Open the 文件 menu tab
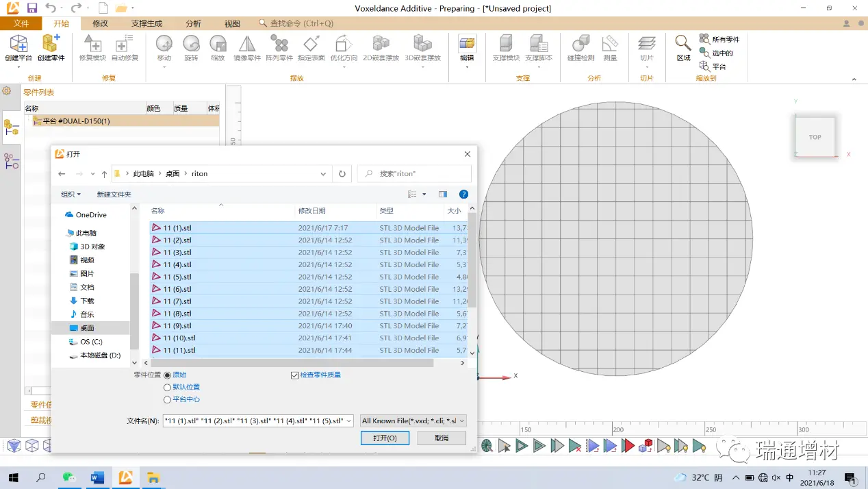The image size is (868, 489). [21, 23]
